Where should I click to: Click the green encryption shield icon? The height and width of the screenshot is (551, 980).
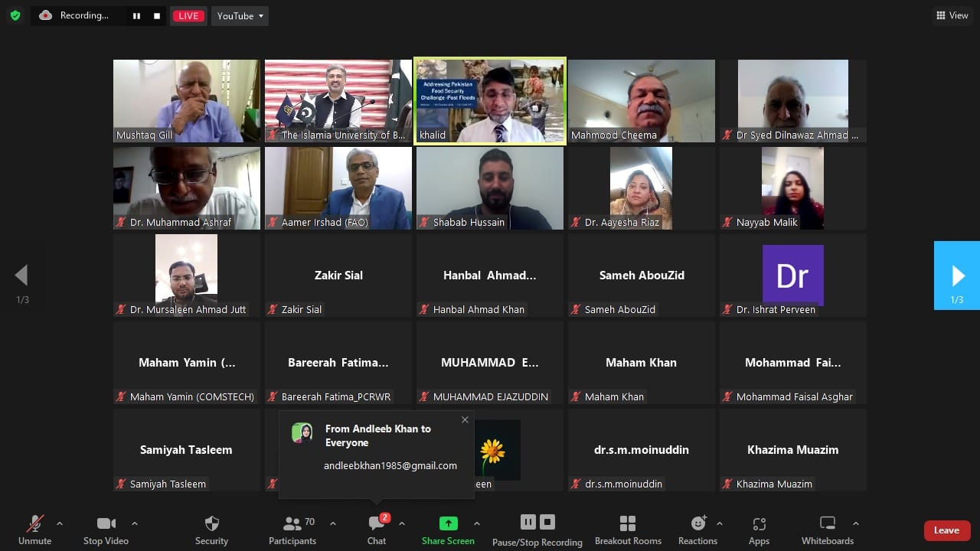(x=15, y=15)
